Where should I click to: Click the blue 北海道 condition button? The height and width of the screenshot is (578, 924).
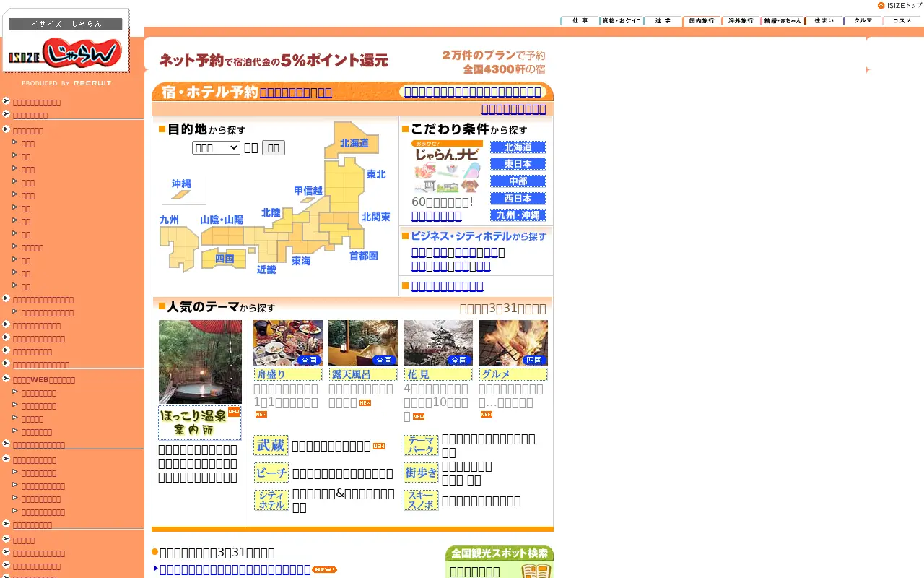pos(518,147)
